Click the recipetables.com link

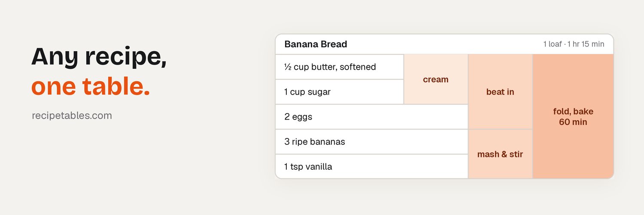[x=72, y=116]
